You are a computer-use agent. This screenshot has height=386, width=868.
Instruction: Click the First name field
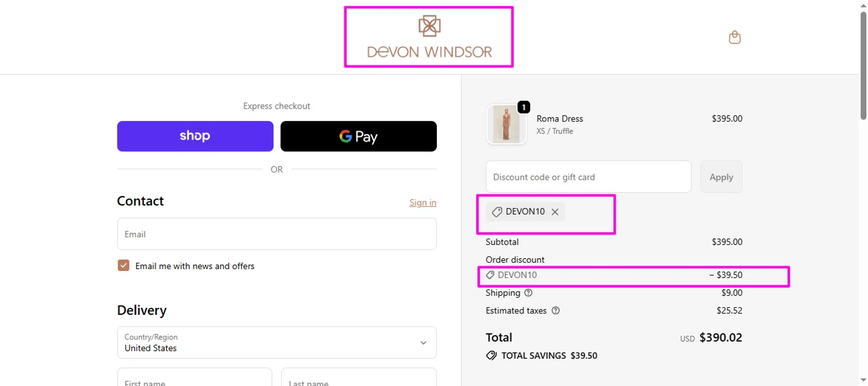(194, 377)
